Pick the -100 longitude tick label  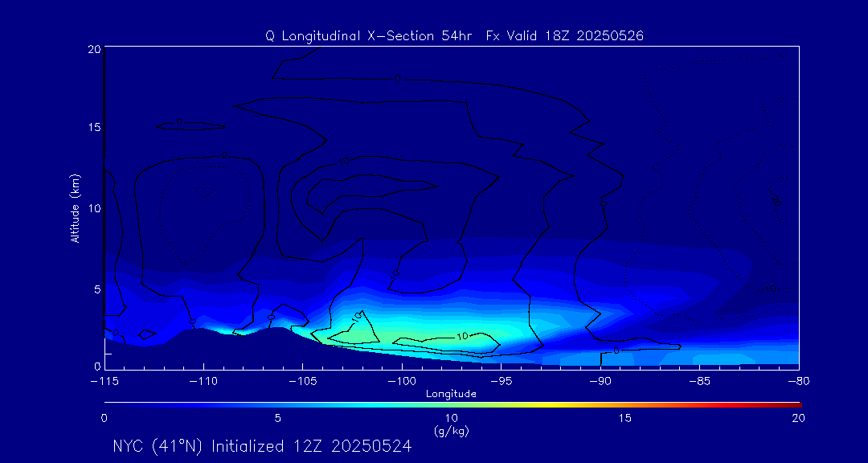coord(402,382)
